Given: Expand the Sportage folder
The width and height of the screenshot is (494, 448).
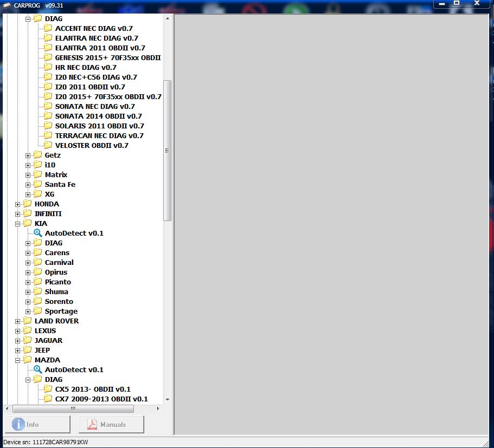Looking at the screenshot, I should [x=28, y=311].
